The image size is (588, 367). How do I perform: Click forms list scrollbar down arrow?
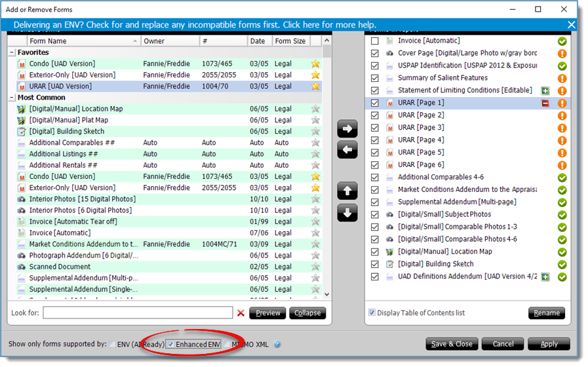click(x=327, y=295)
